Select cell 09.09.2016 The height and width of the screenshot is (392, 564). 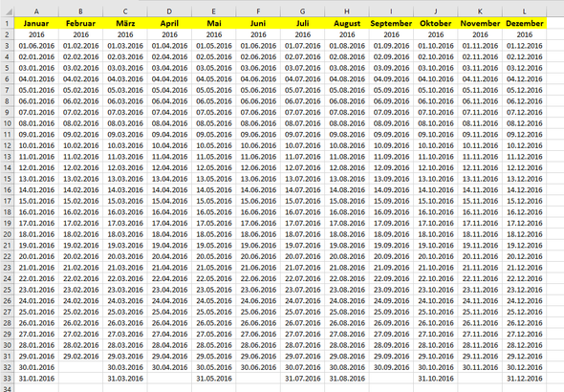click(391, 135)
